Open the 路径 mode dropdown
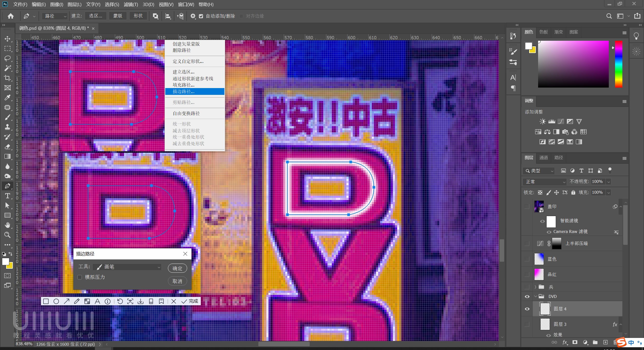 tap(55, 16)
